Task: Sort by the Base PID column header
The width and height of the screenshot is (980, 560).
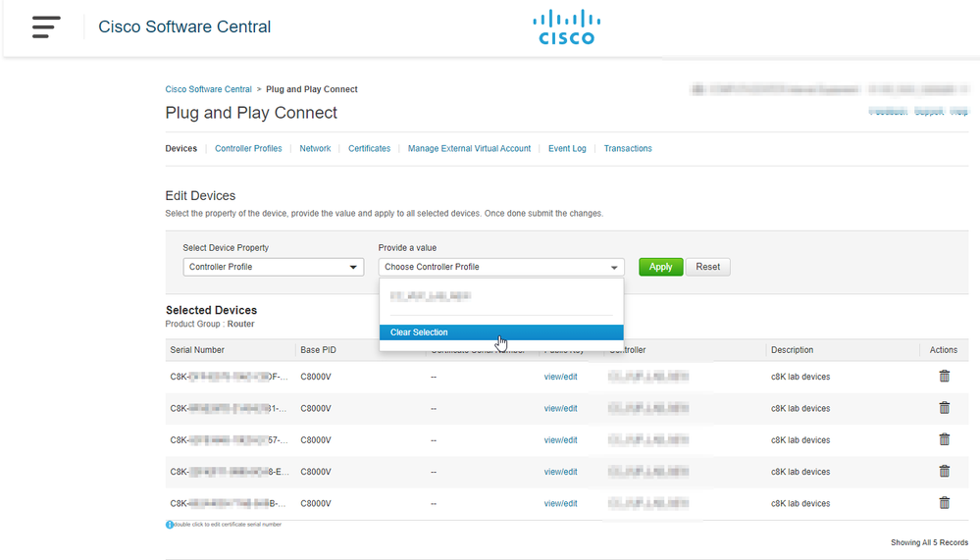Action: coord(318,350)
